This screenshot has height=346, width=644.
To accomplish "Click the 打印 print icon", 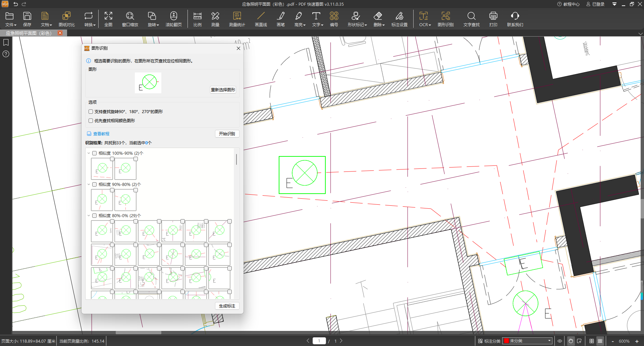I will [493, 19].
